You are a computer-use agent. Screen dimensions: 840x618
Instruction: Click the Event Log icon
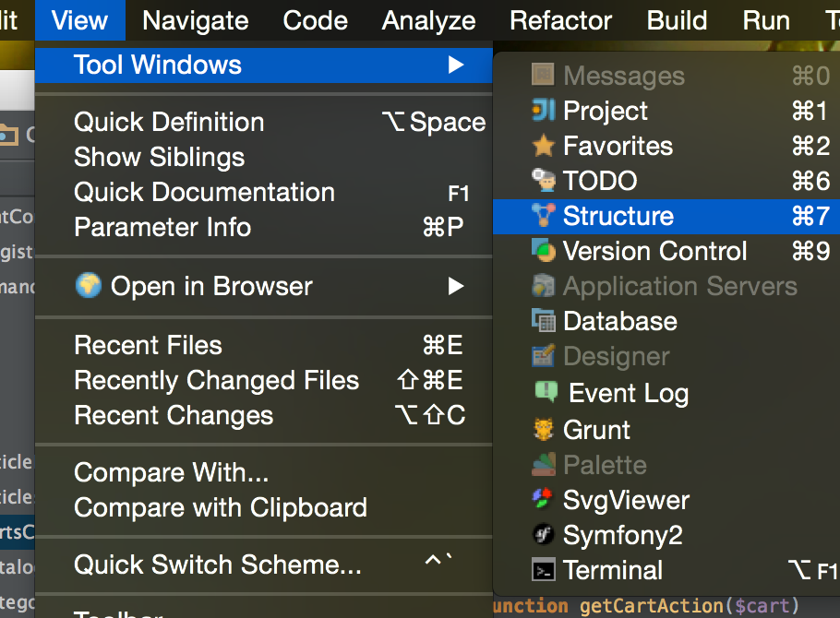coord(546,392)
